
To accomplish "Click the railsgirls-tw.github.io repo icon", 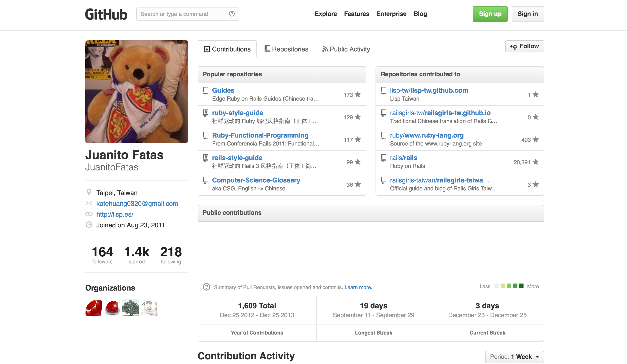I will pyautogui.click(x=384, y=113).
